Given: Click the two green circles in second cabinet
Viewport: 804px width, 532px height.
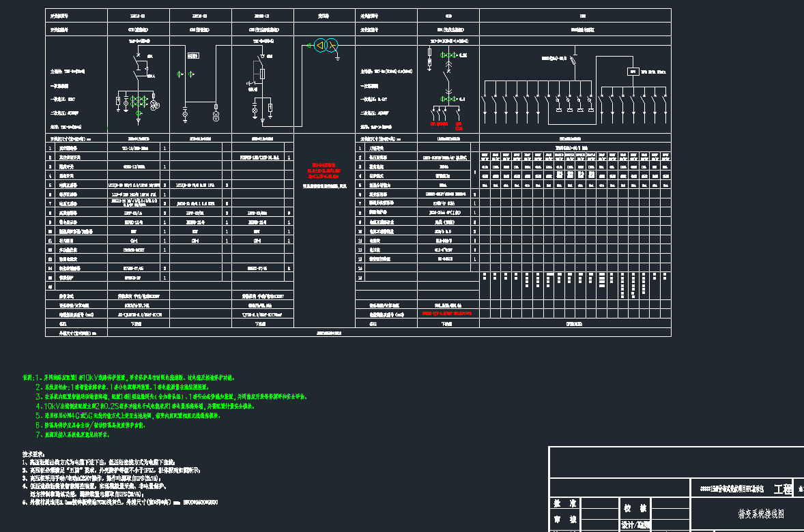Looking at the screenshot, I should click(184, 74).
